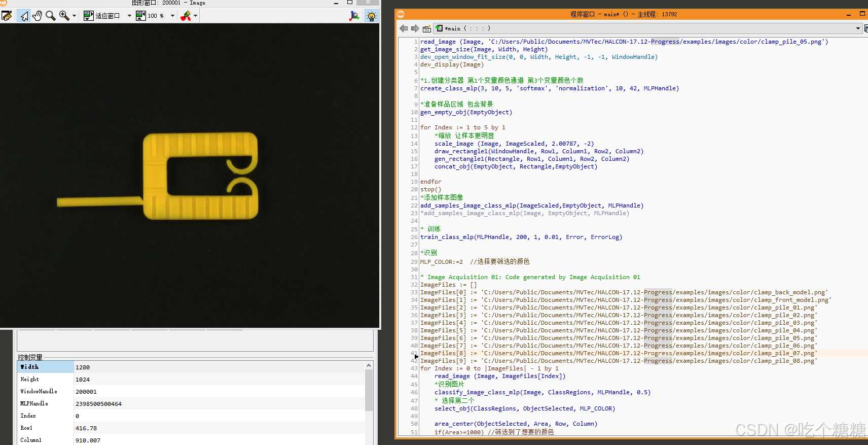The image size is (868, 445).
Task: Click the commented add_samples line 23
Action: [x=525, y=213]
